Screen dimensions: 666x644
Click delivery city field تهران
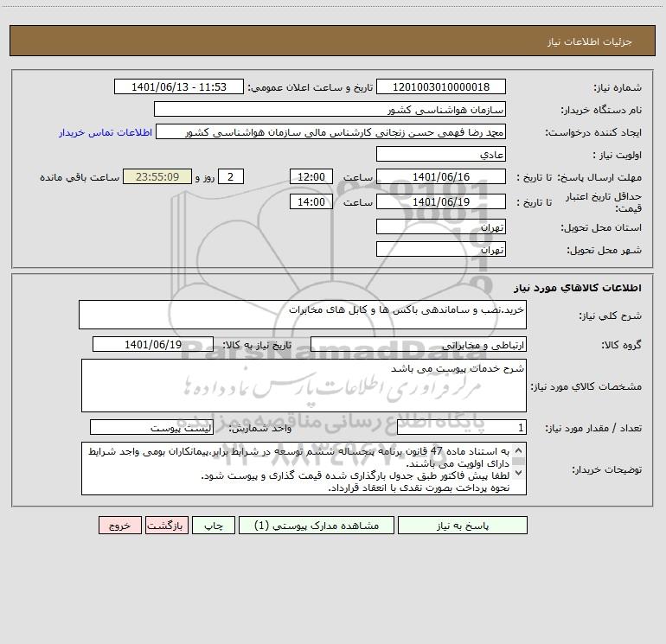click(441, 249)
